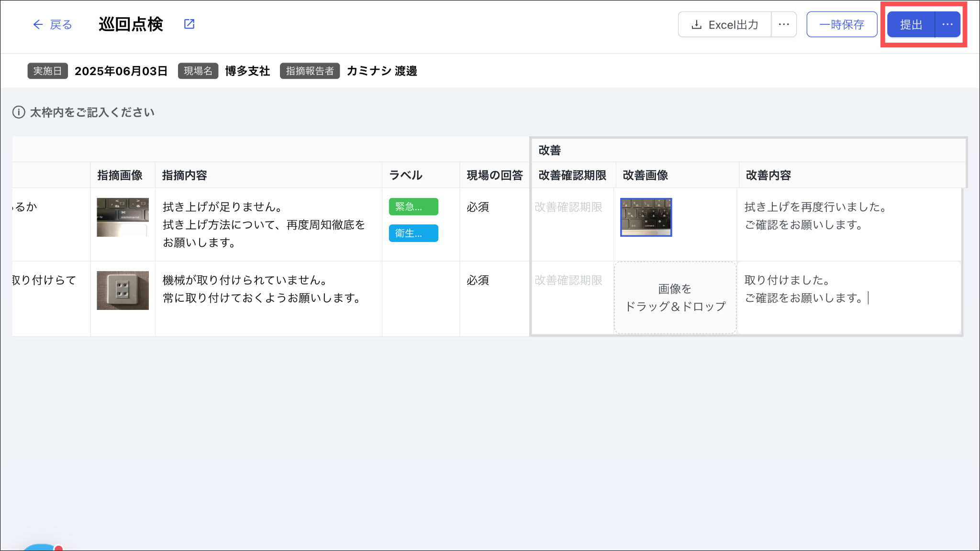This screenshot has width=980, height=551.
Task: Open the wall outlet 指摘画像 thumbnail
Action: [x=122, y=290]
